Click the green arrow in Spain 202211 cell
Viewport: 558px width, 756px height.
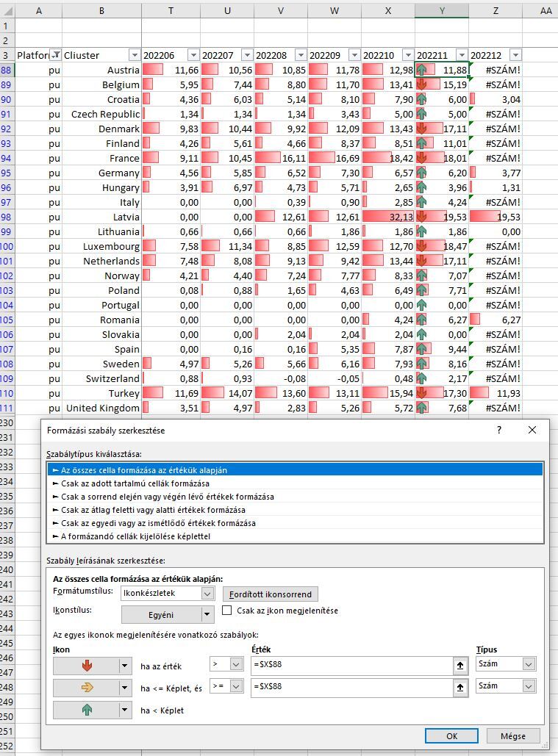(421, 349)
